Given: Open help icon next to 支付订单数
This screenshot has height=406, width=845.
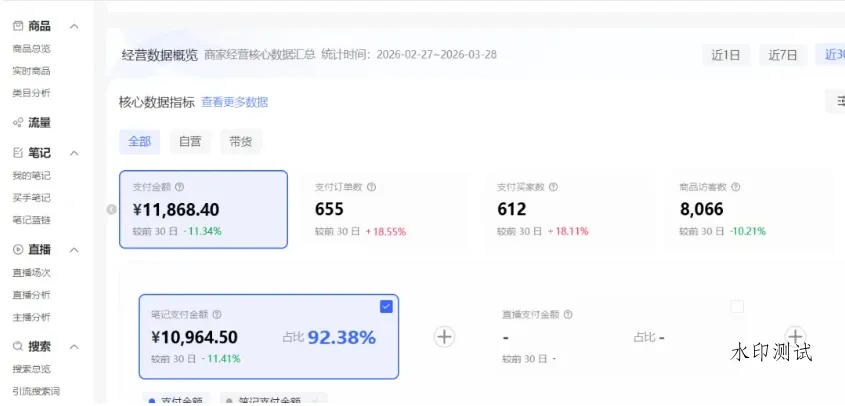Looking at the screenshot, I should tap(371, 187).
